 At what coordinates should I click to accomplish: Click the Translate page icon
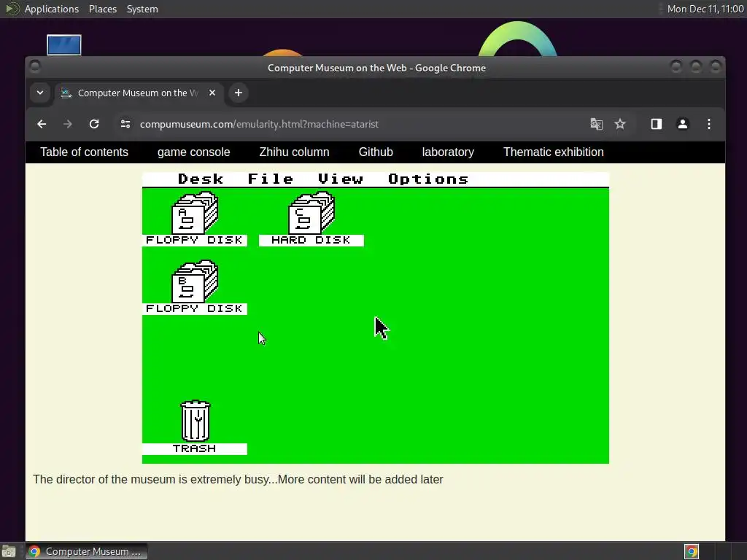pos(597,124)
